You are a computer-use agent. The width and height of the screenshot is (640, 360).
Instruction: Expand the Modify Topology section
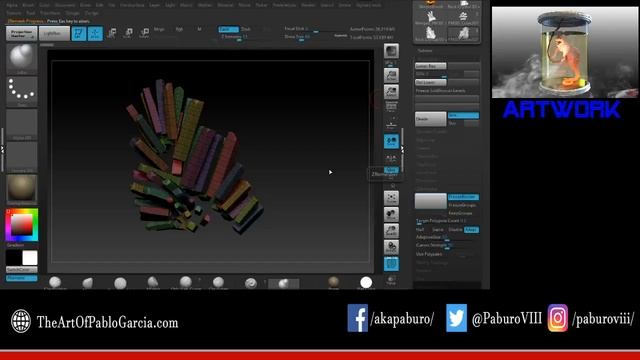432,262
